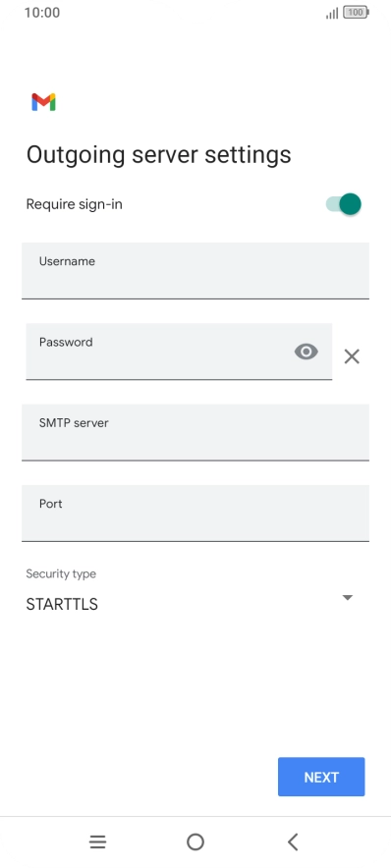Image resolution: width=391 pixels, height=868 pixels.
Task: Tap the clock showing 10:00
Action: click(x=42, y=12)
